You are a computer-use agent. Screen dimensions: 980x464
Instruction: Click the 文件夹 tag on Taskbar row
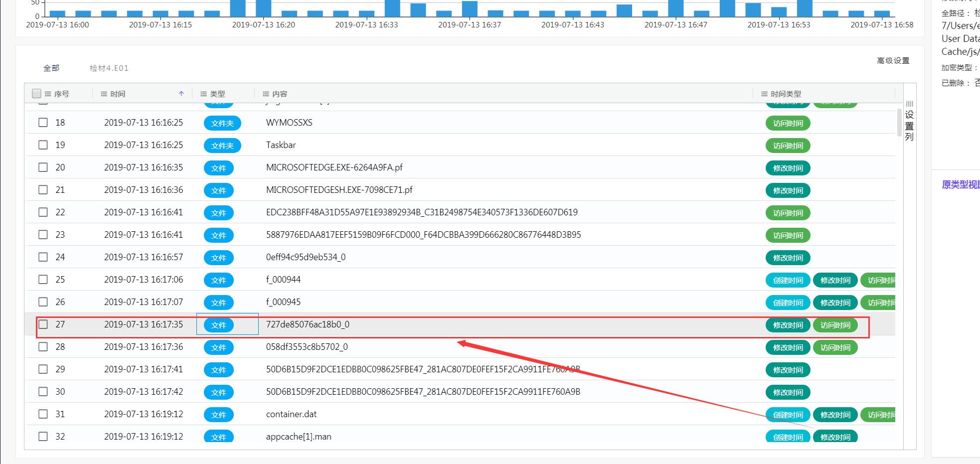[222, 146]
